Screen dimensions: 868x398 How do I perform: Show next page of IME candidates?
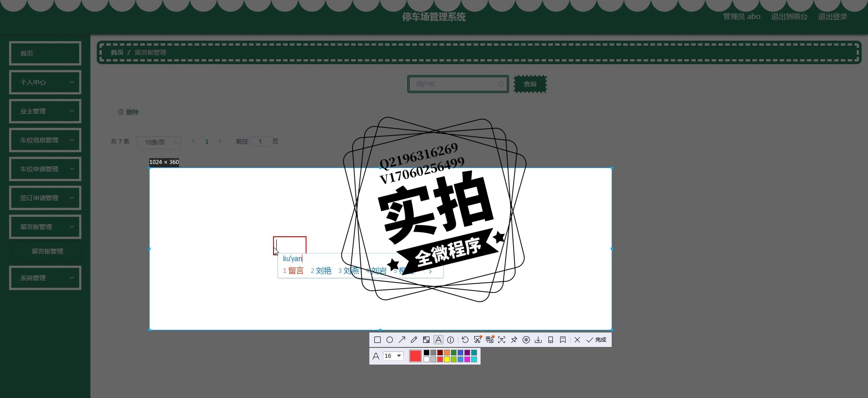point(430,271)
